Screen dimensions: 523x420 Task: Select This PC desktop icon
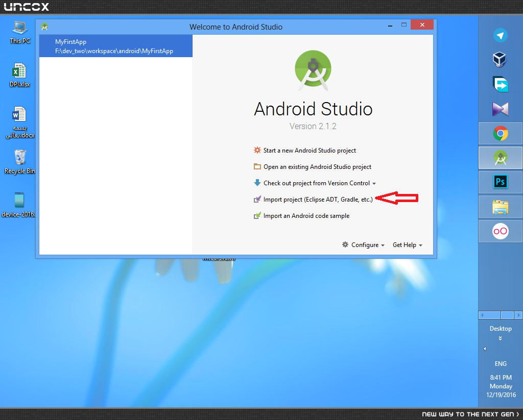click(x=20, y=32)
